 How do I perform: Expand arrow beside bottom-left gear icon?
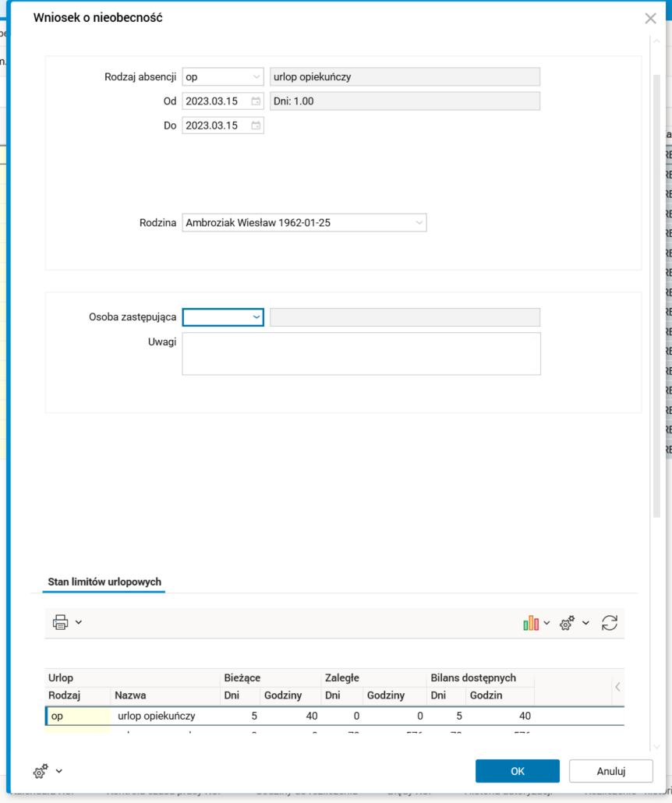click(59, 771)
